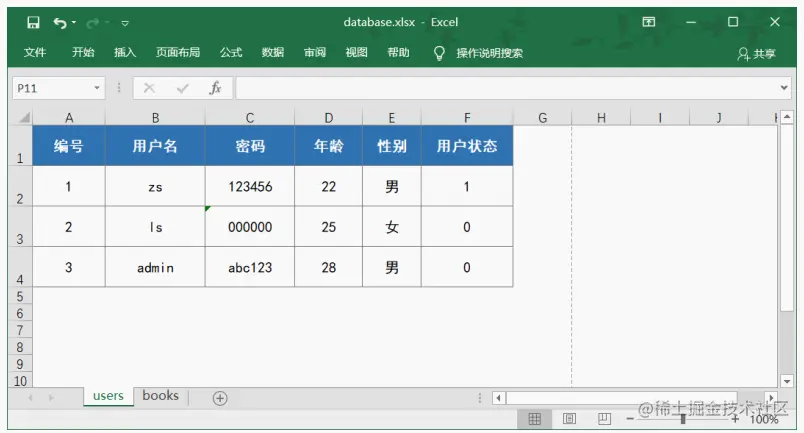The image size is (804, 433).
Task: Click the Insert Function fx icon
Action: pos(215,88)
